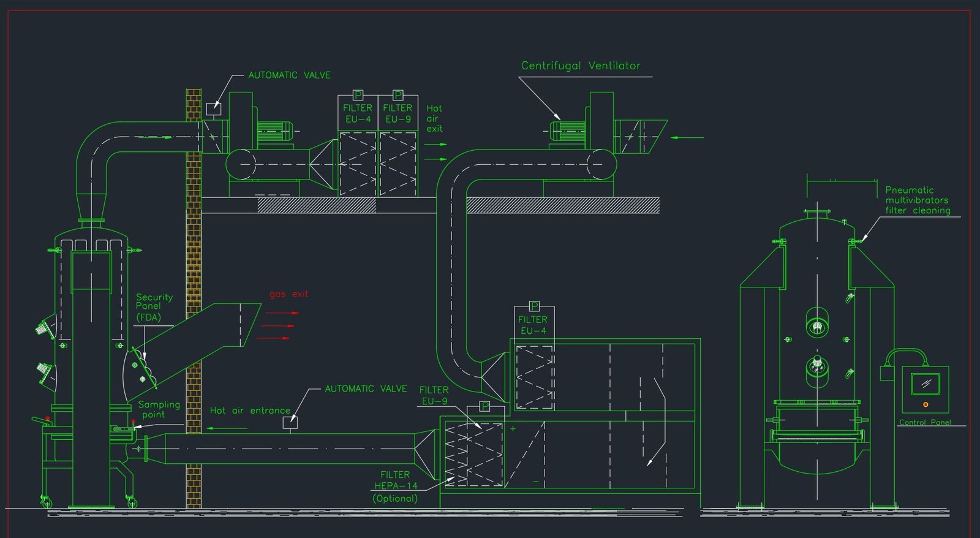Select the upper AUTOMATIC VALVE label

pos(289,75)
